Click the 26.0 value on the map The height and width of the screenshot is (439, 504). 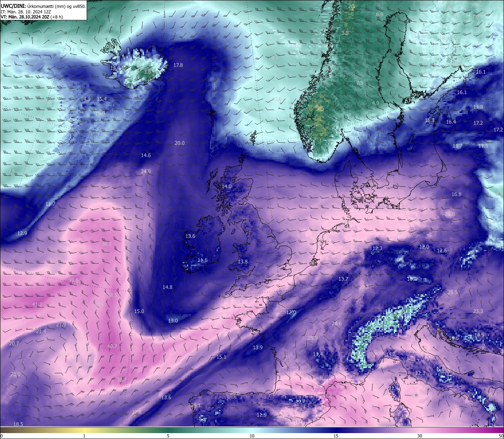pos(15,374)
